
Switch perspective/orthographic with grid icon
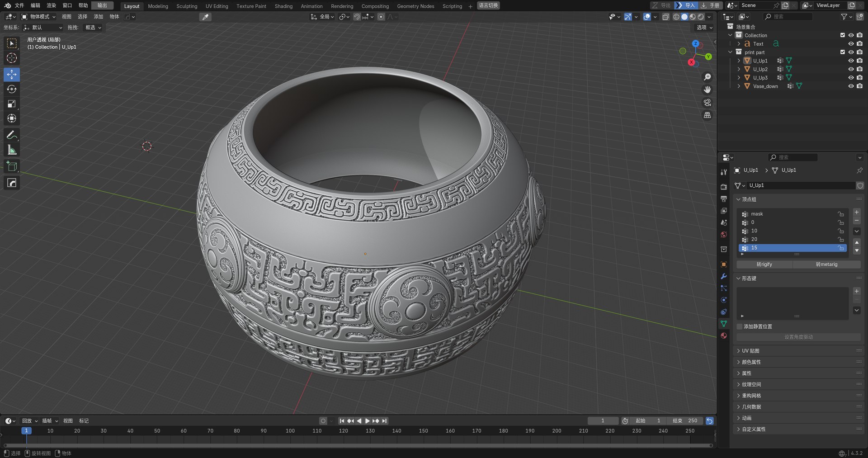tap(708, 115)
